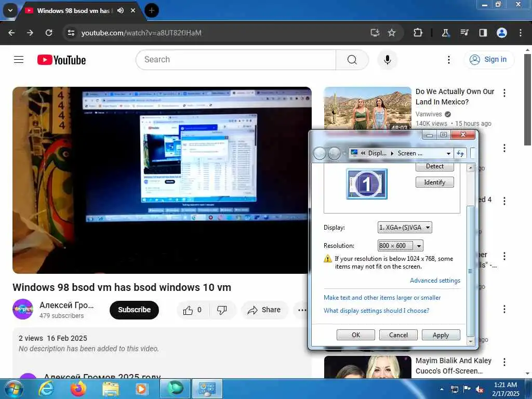Go to YouTube home via logo

point(61,60)
